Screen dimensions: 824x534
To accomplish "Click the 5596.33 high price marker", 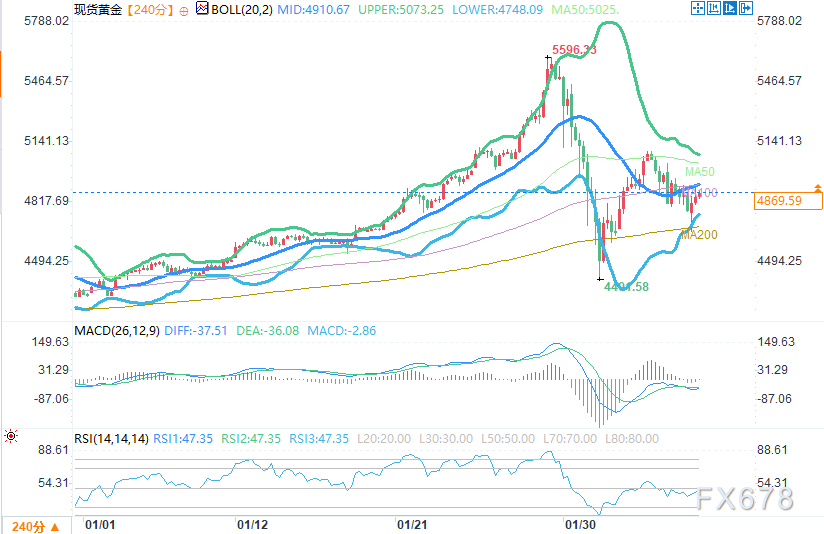I will [x=574, y=49].
